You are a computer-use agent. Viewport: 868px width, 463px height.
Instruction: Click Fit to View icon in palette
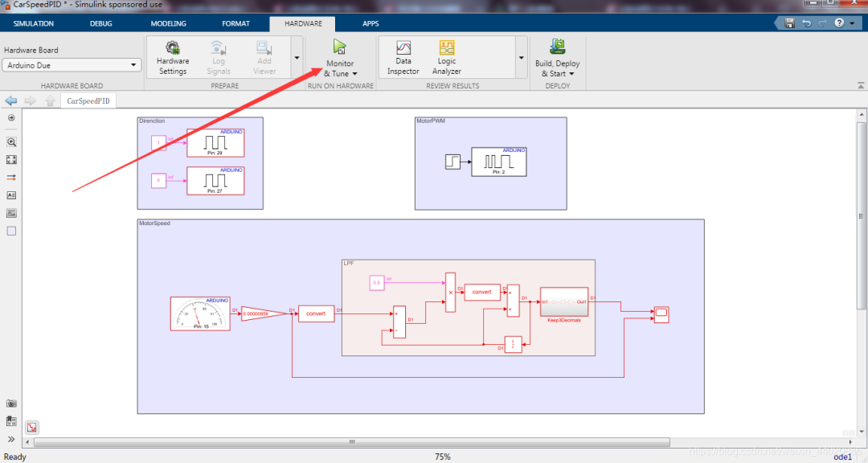coord(11,159)
